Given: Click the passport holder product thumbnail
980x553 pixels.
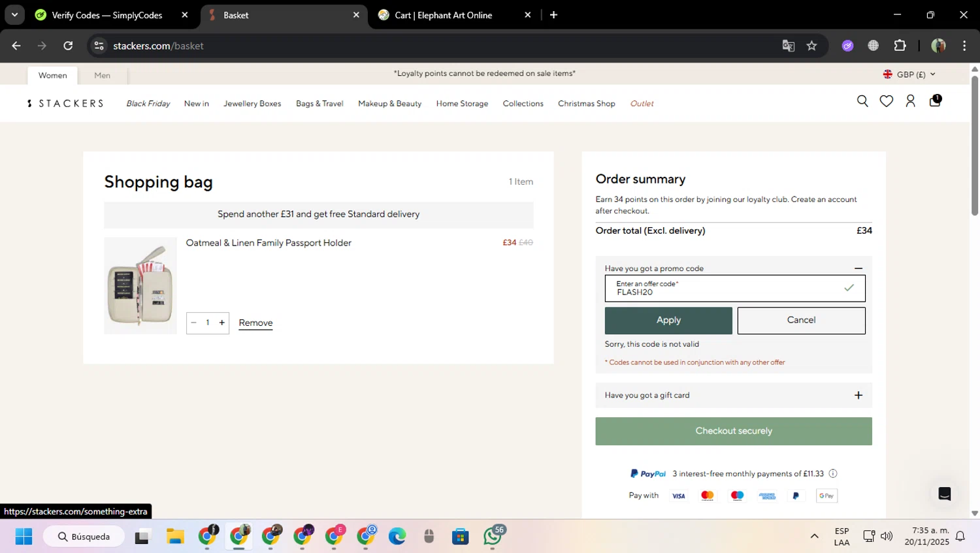Looking at the screenshot, I should (x=140, y=286).
